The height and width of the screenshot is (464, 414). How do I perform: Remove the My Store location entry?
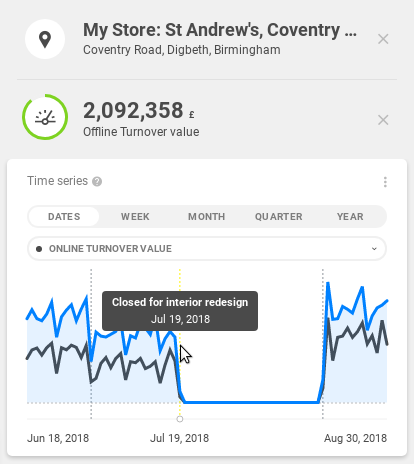pos(383,39)
